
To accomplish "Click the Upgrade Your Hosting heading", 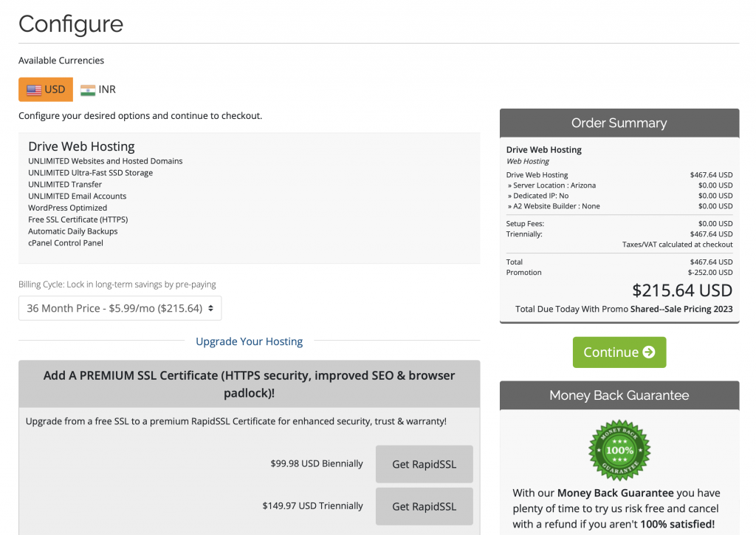I will [x=249, y=341].
